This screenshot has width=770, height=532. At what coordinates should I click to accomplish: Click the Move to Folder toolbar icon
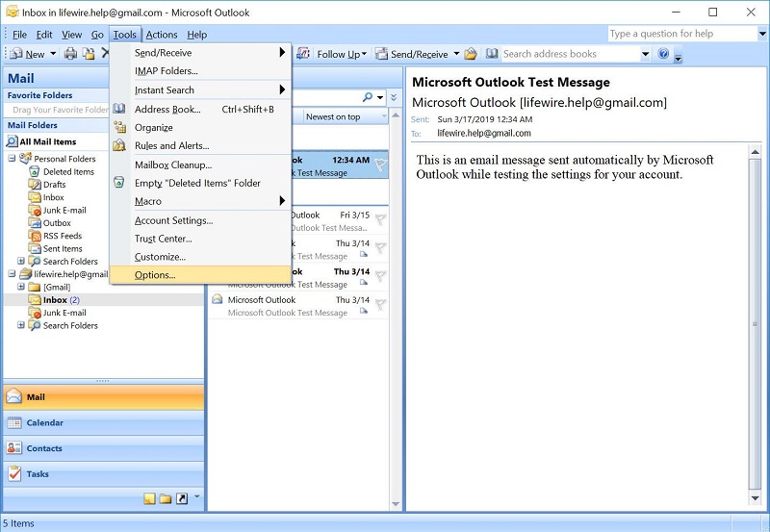point(89,54)
